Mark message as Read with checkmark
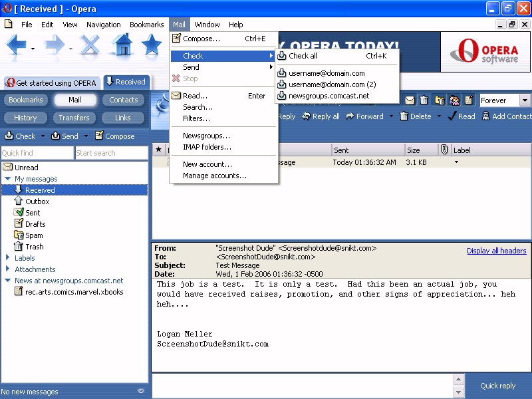 (462, 116)
